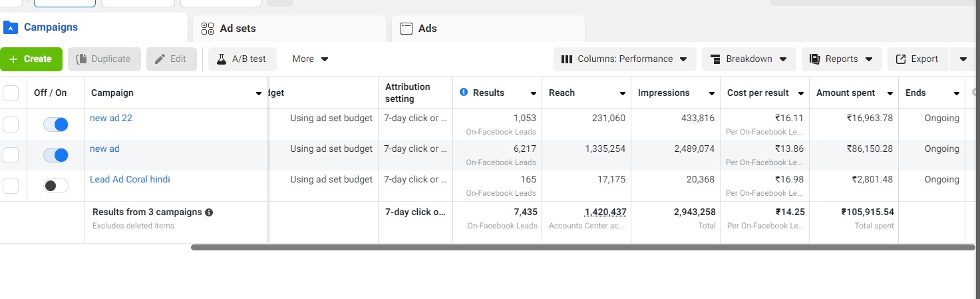
Task: Open the Breakdown menu
Action: point(748,59)
